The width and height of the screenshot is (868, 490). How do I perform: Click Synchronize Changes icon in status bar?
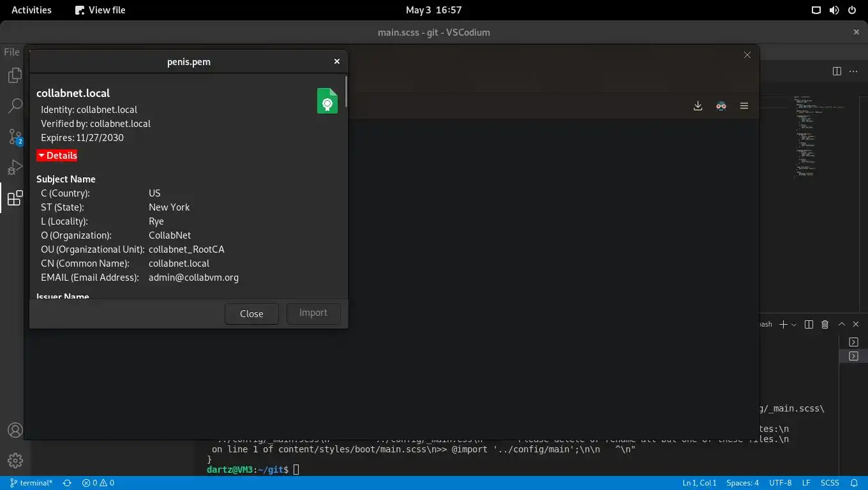[67, 483]
